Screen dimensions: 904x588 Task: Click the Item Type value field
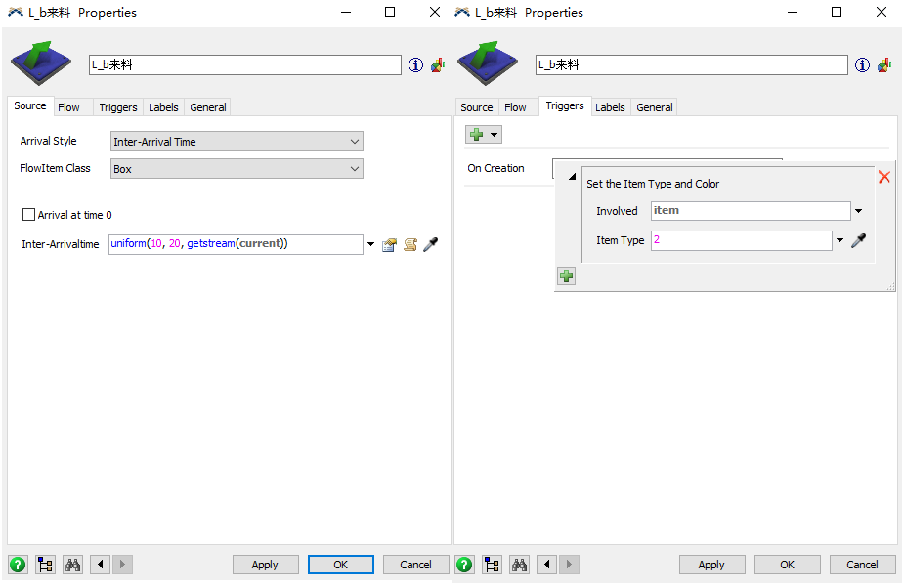pos(742,240)
